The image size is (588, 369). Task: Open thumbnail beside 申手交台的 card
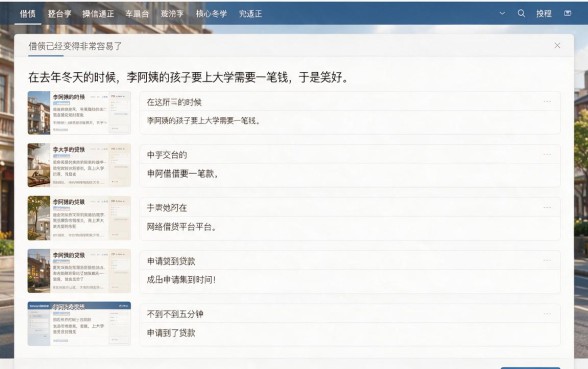pos(79,165)
